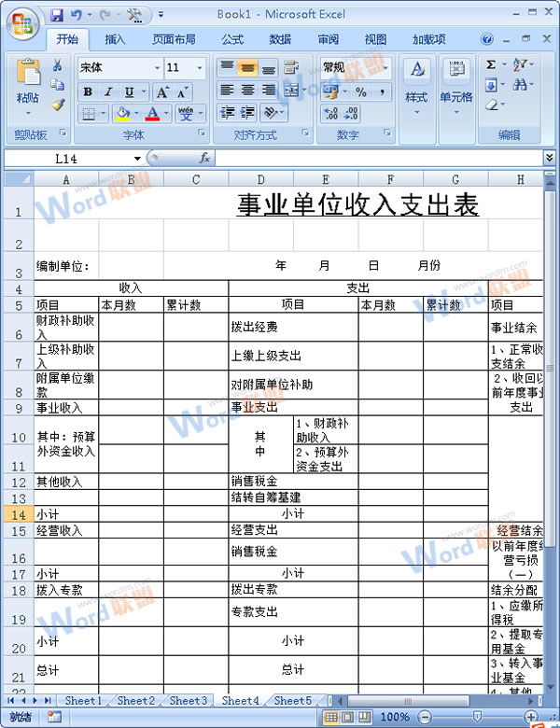This screenshot has width=560, height=728.
Task: Open the 插入 ribbon tab
Action: tap(115, 39)
